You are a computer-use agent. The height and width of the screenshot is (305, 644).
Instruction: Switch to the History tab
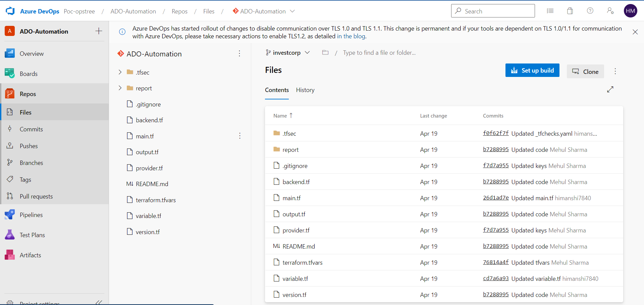[305, 90]
